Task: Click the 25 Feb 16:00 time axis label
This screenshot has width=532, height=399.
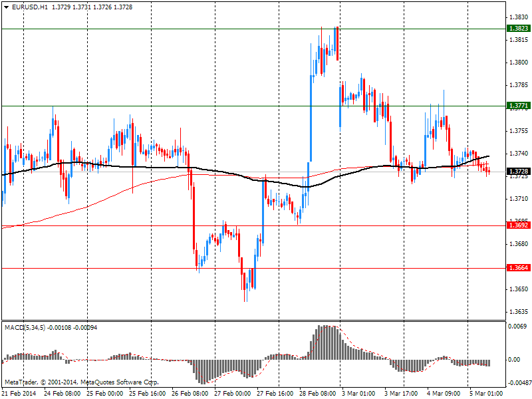Action: 148,393
